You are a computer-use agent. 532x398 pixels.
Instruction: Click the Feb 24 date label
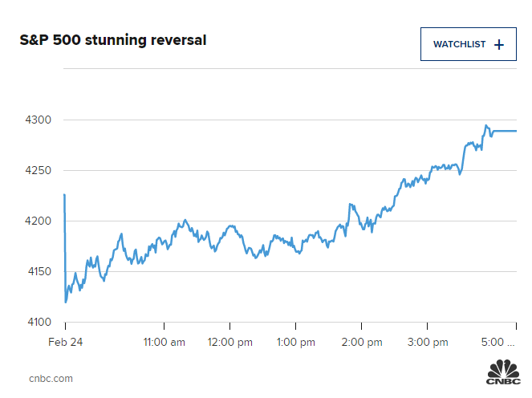(x=65, y=342)
